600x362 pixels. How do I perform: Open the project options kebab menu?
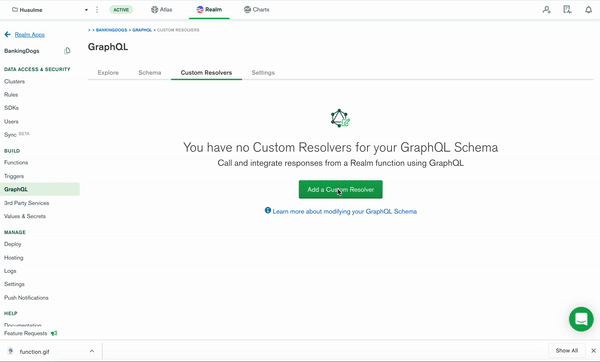point(97,10)
